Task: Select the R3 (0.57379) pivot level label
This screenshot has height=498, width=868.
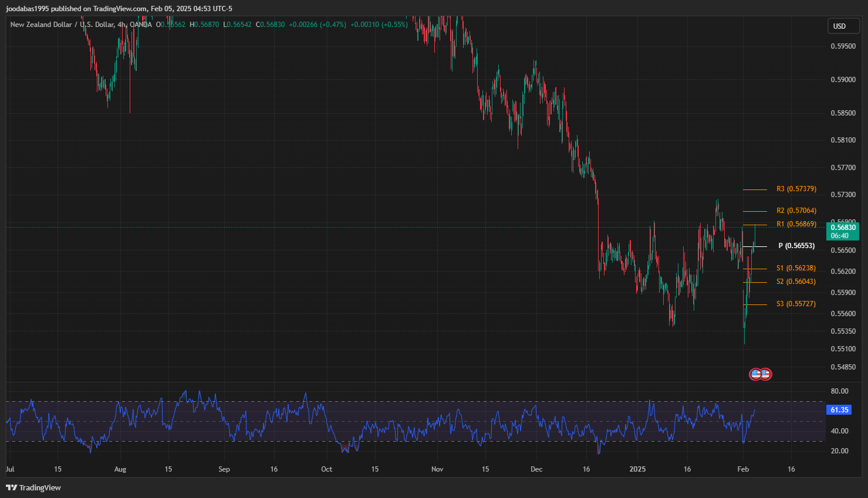Action: [x=796, y=189]
